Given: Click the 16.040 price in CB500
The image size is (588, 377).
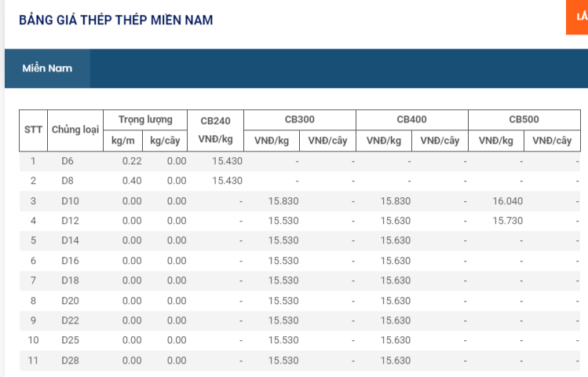Looking at the screenshot, I should click(507, 201).
